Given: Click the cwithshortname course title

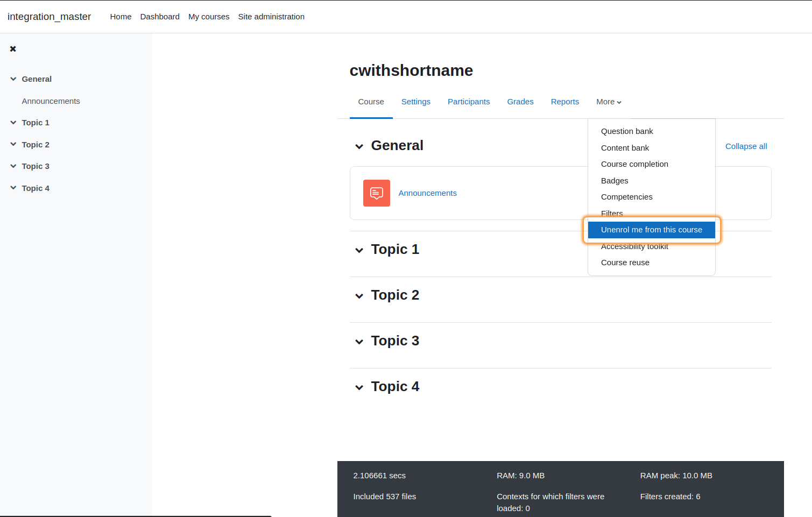Looking at the screenshot, I should pyautogui.click(x=411, y=70).
